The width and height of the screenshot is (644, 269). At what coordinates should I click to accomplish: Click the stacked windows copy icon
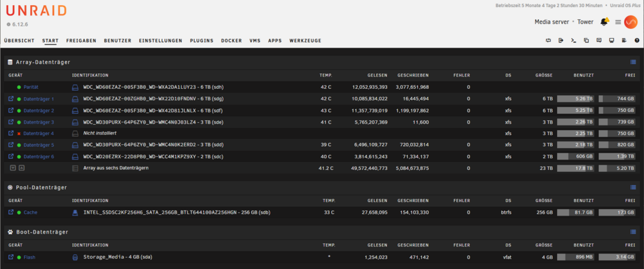tap(587, 41)
